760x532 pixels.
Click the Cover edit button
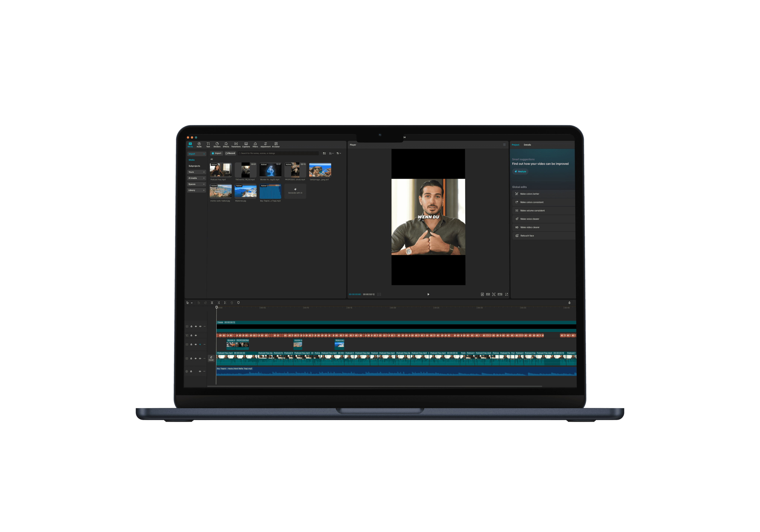pos(211,358)
